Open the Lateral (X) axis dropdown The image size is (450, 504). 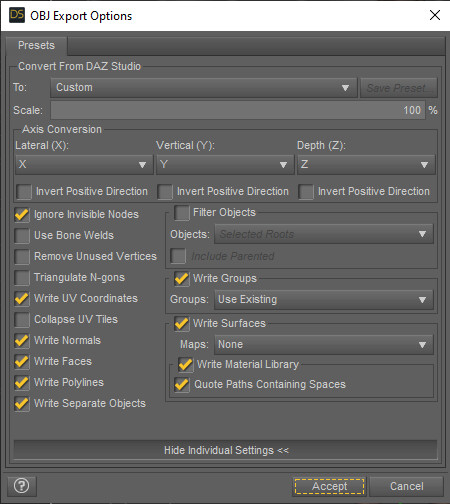pyautogui.click(x=84, y=164)
